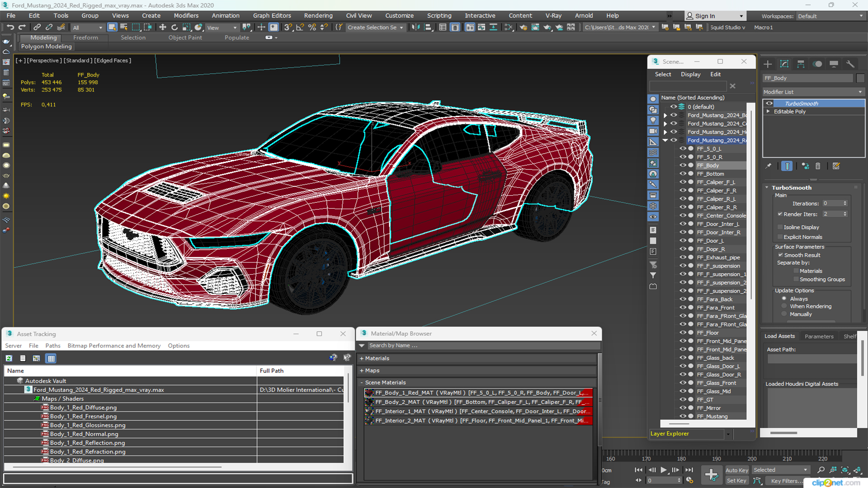Expand Editable Poly in modifier stack

pos(768,112)
